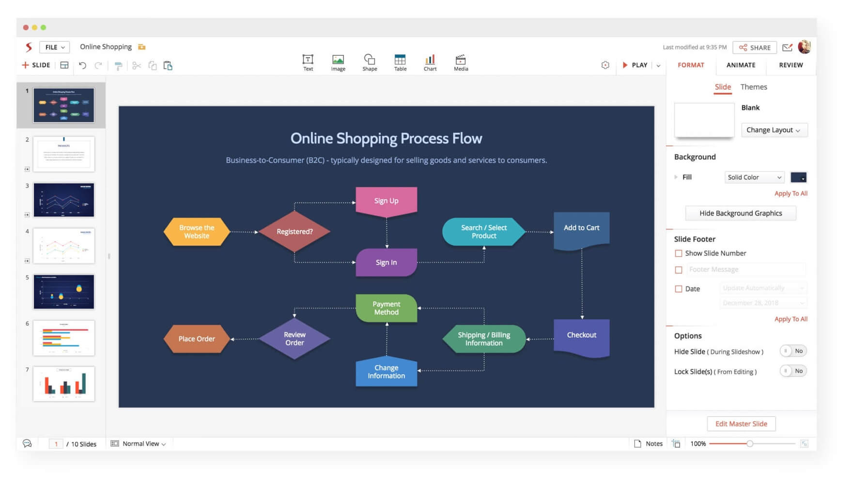Click Edit Master Slide button

(x=741, y=424)
